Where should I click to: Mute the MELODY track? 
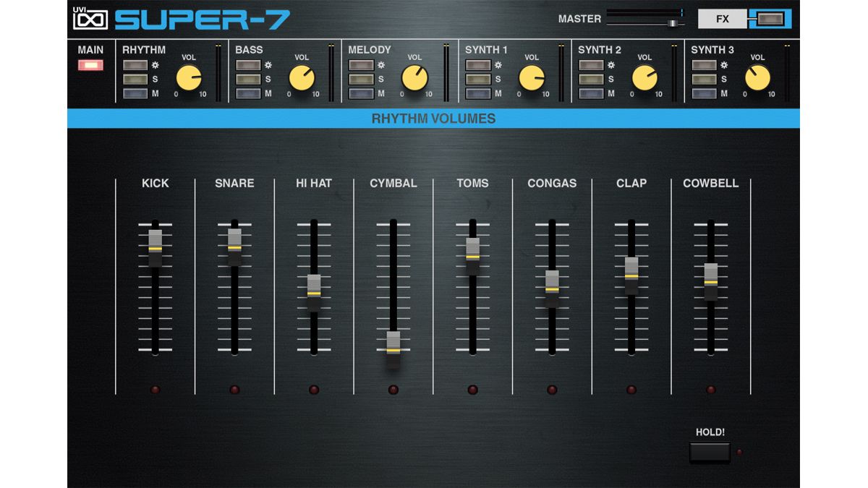click(361, 94)
